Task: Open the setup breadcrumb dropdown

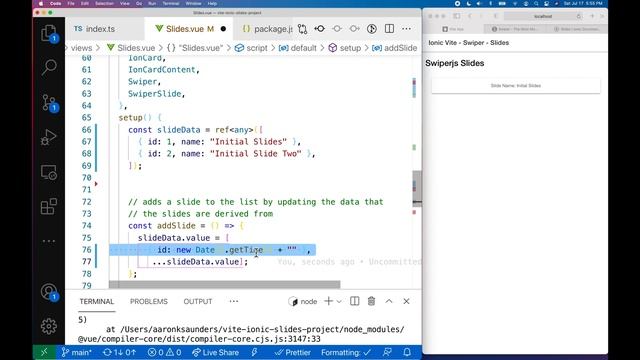Action: (x=345, y=48)
